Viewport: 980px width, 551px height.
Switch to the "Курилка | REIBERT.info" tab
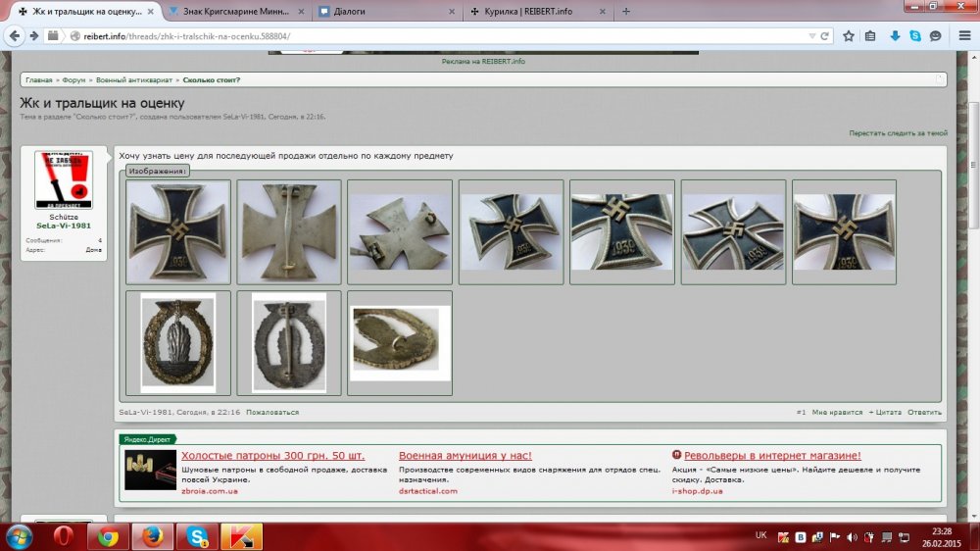(539, 12)
